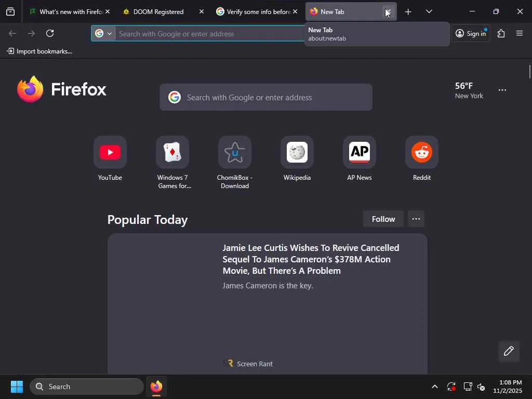Image resolution: width=532 pixels, height=399 pixels.
Task: Click the page vertical scrollbar thumb
Action: pyautogui.click(x=529, y=72)
